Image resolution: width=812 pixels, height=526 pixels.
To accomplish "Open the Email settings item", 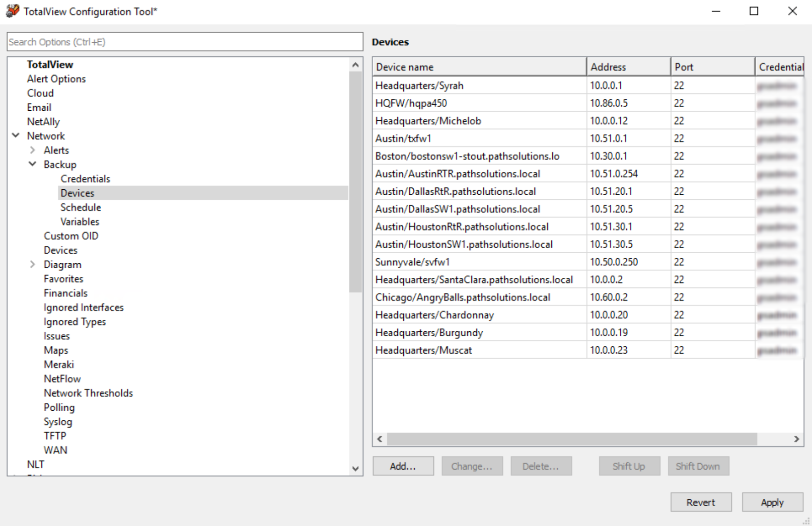I will [39, 108].
